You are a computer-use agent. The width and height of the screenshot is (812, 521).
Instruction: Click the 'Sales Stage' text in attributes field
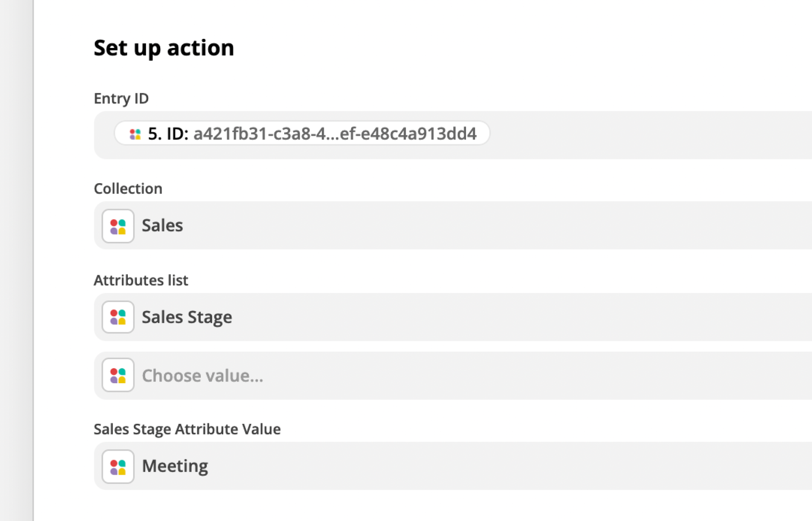point(187,318)
